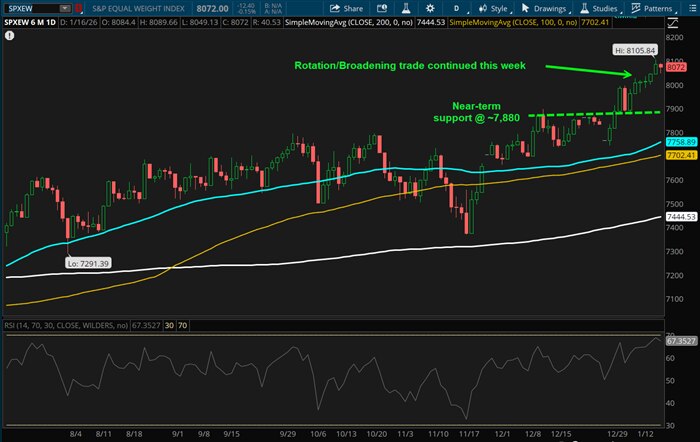Click the 67.3527 tag on the RSI axis
Viewport: 700px width, 442px height.
[x=681, y=341]
